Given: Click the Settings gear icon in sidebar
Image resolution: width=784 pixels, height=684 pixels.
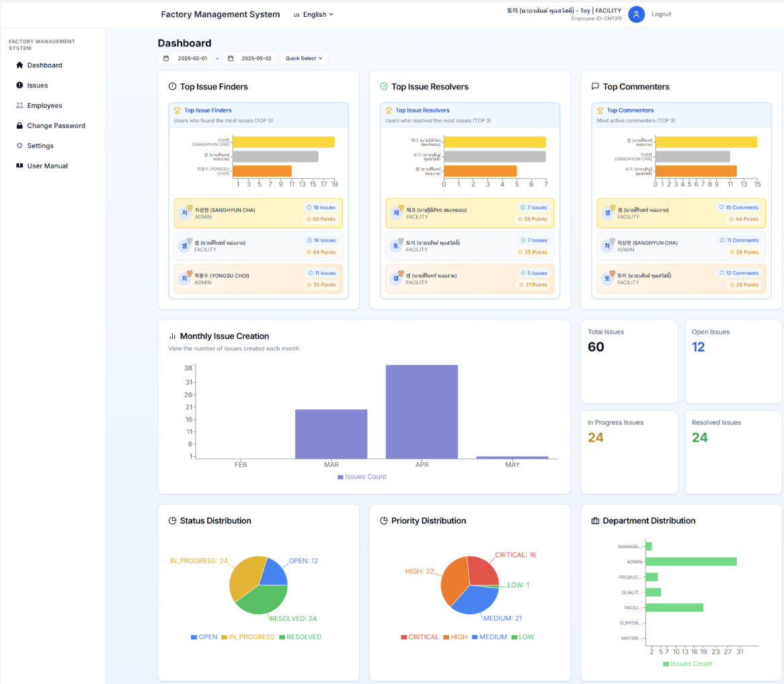Looking at the screenshot, I should (x=19, y=145).
